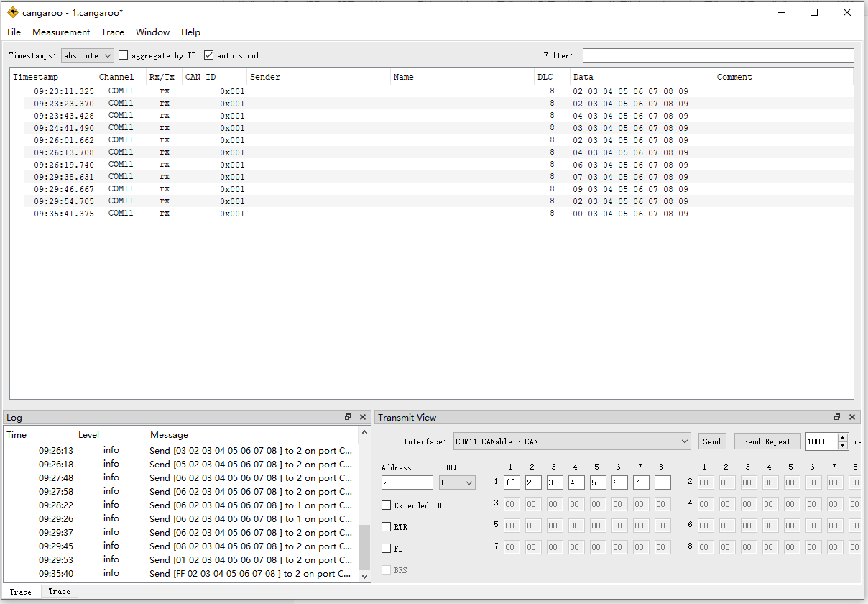Select log entry at 09:35:40
This screenshot has width=868, height=604.
click(x=180, y=574)
